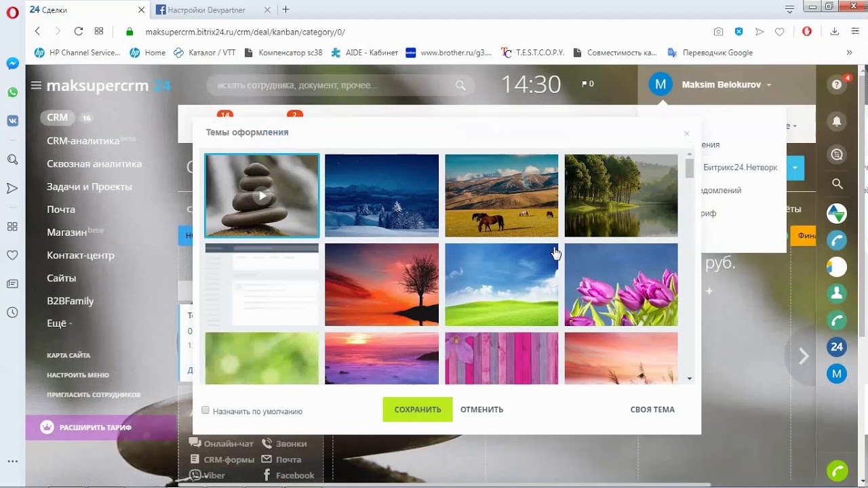Click 'Расширить тариф' button
Image resolution: width=868 pixels, height=488 pixels.
(101, 428)
